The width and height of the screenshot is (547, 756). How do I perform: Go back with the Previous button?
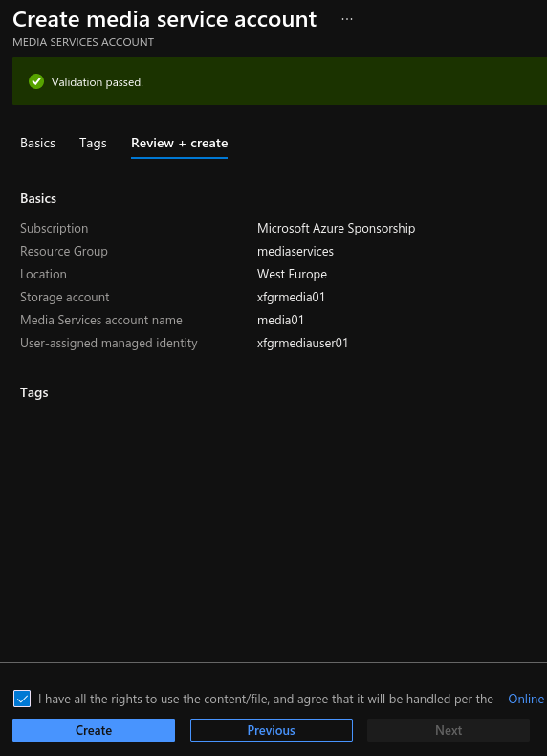coord(272,730)
